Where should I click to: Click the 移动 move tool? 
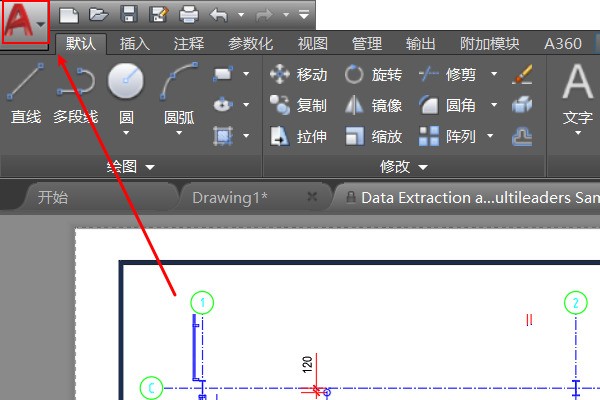(x=298, y=74)
